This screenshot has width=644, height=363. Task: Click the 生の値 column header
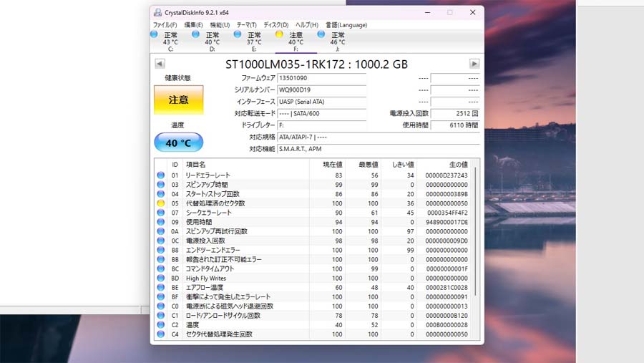pos(444,165)
